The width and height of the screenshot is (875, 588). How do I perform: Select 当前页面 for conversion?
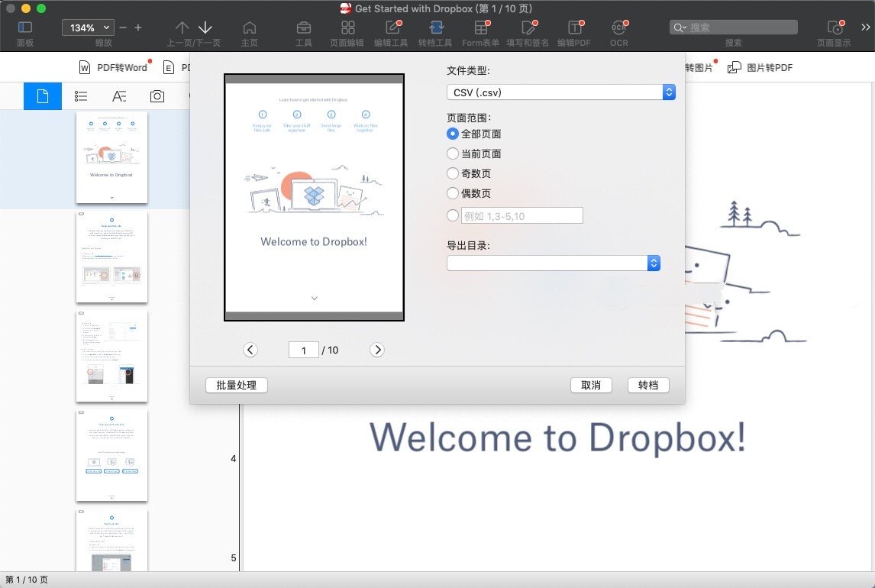[x=451, y=153]
